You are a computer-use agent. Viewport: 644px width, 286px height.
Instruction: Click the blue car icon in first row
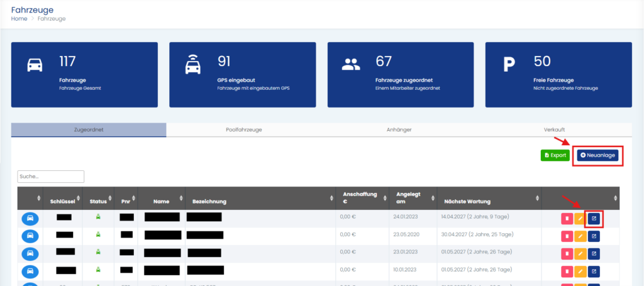[30, 219]
